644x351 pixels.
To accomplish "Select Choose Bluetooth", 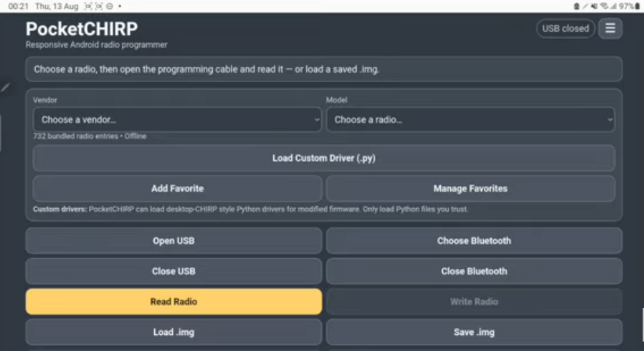I will coord(474,241).
